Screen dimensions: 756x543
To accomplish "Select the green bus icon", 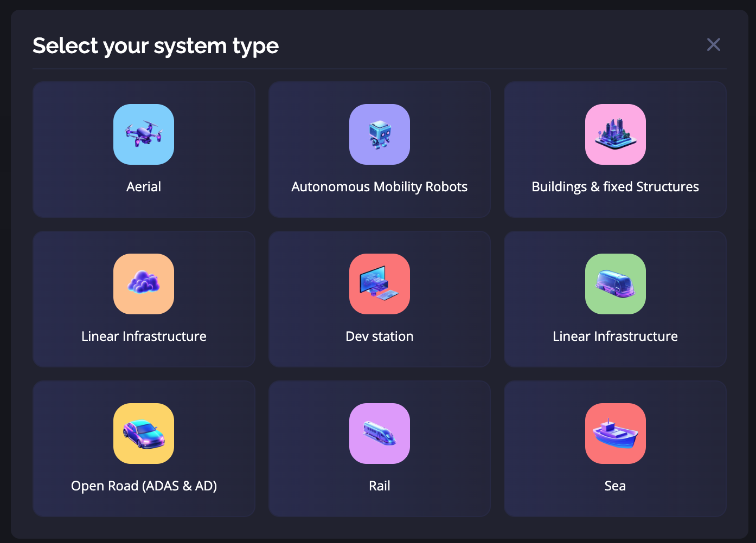I will pos(616,284).
